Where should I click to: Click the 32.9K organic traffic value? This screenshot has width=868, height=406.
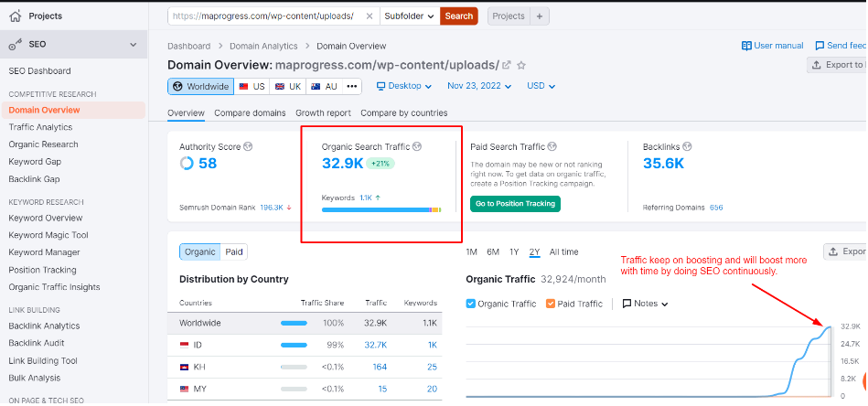[343, 163]
